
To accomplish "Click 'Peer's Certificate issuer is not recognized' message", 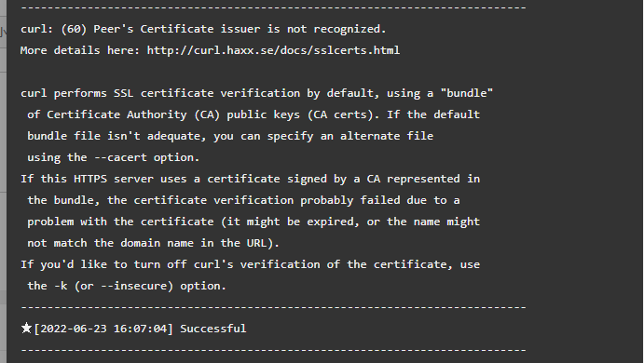I will [x=240, y=29].
